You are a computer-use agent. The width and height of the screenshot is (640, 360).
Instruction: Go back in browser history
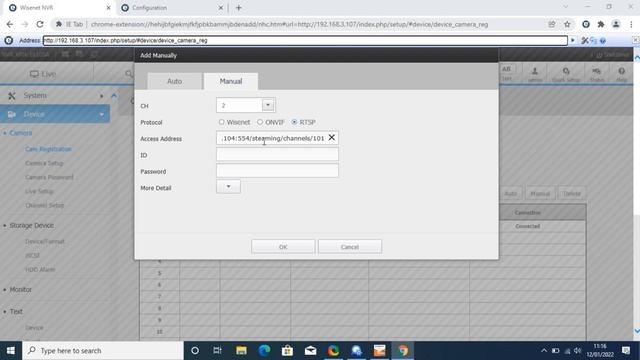[10, 24]
